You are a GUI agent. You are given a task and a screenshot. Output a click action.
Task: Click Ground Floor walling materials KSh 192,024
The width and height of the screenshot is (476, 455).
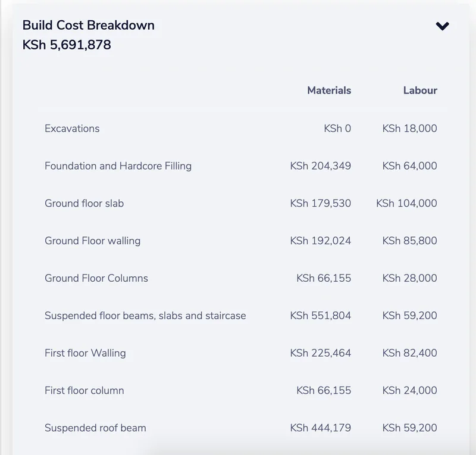[x=321, y=241]
